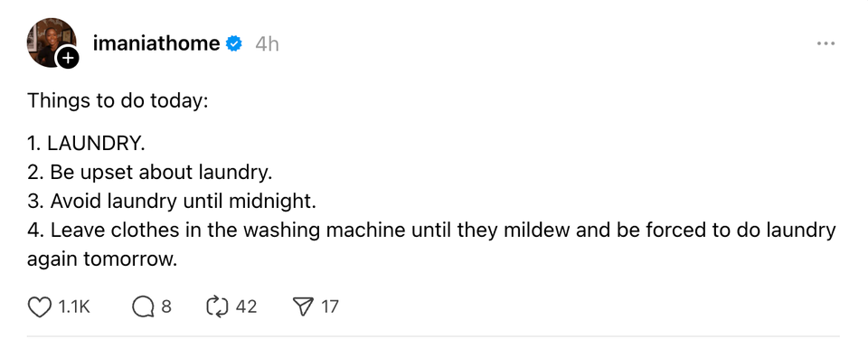This screenshot has width=868, height=358.
Task: Follow imaniathome via the plus icon
Action: 68,58
